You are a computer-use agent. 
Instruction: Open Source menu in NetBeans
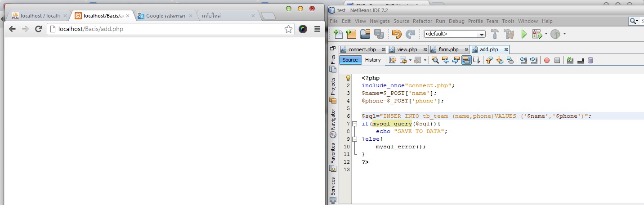tap(401, 21)
